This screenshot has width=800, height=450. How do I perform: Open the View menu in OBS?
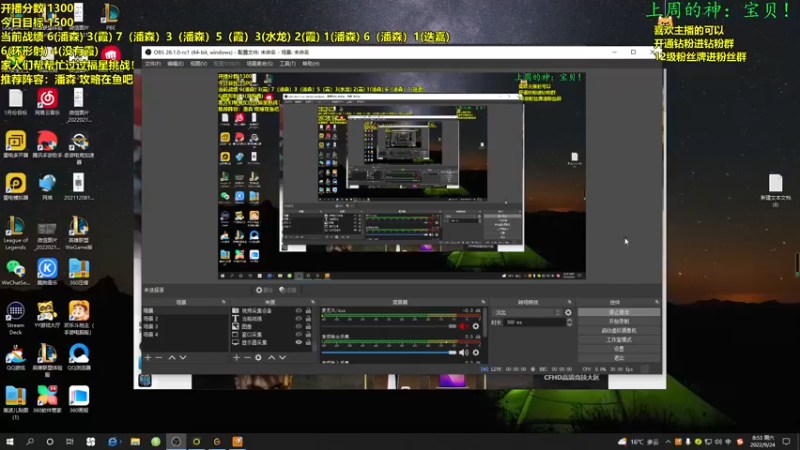(198, 64)
